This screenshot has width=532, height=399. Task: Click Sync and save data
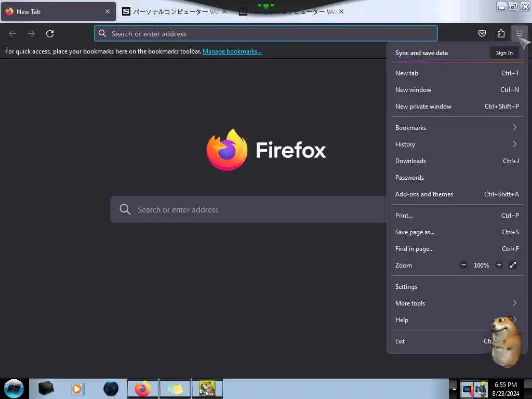pos(421,52)
